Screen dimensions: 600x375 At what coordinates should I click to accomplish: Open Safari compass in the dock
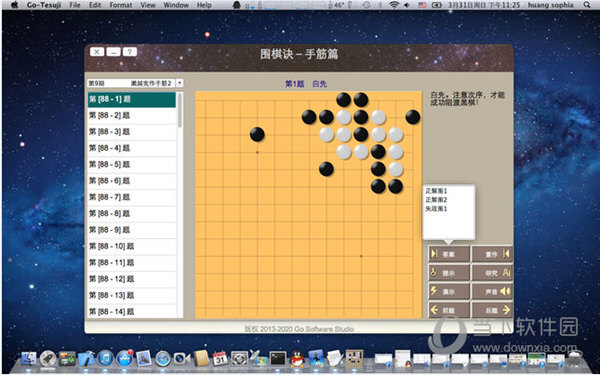click(x=163, y=359)
